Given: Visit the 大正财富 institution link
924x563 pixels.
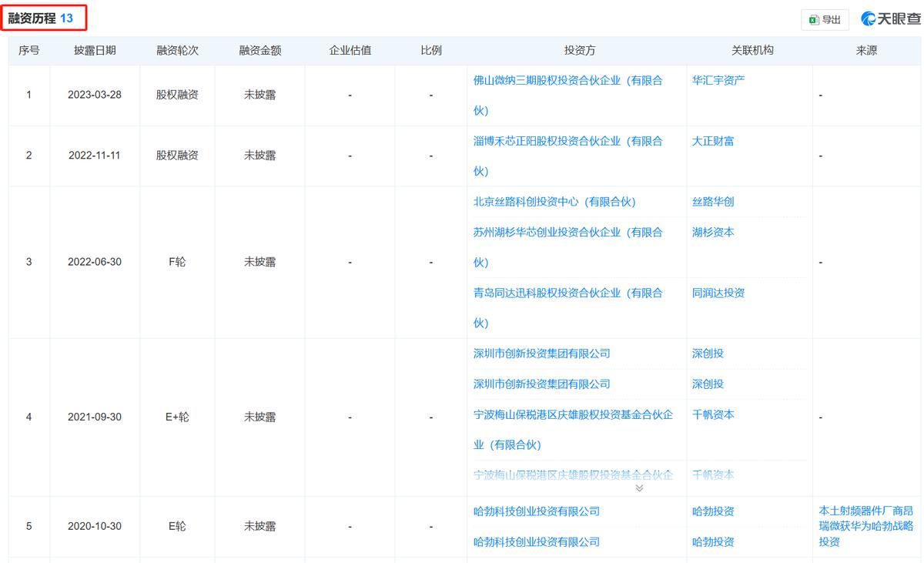Looking at the screenshot, I should tap(713, 141).
